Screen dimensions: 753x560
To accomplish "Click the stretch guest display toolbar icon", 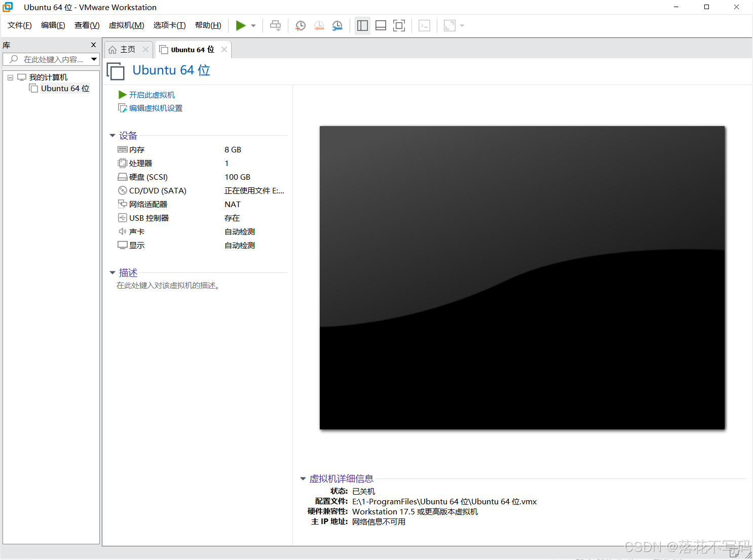I will tap(449, 25).
